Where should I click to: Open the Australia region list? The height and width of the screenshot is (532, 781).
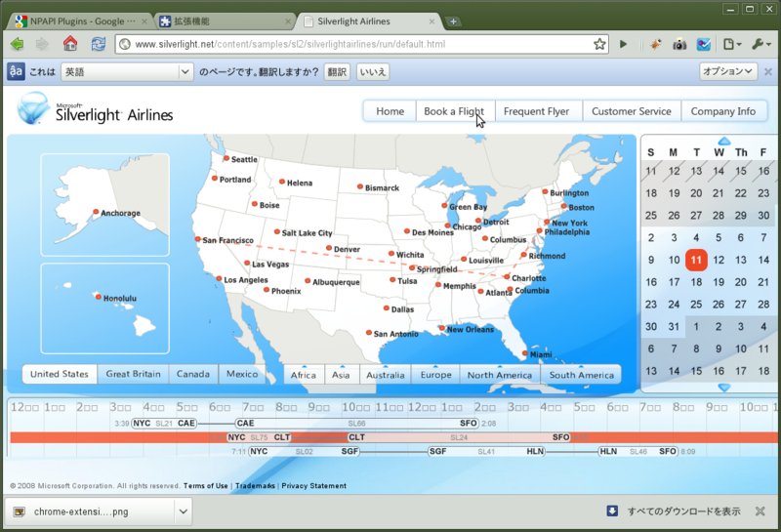(386, 375)
